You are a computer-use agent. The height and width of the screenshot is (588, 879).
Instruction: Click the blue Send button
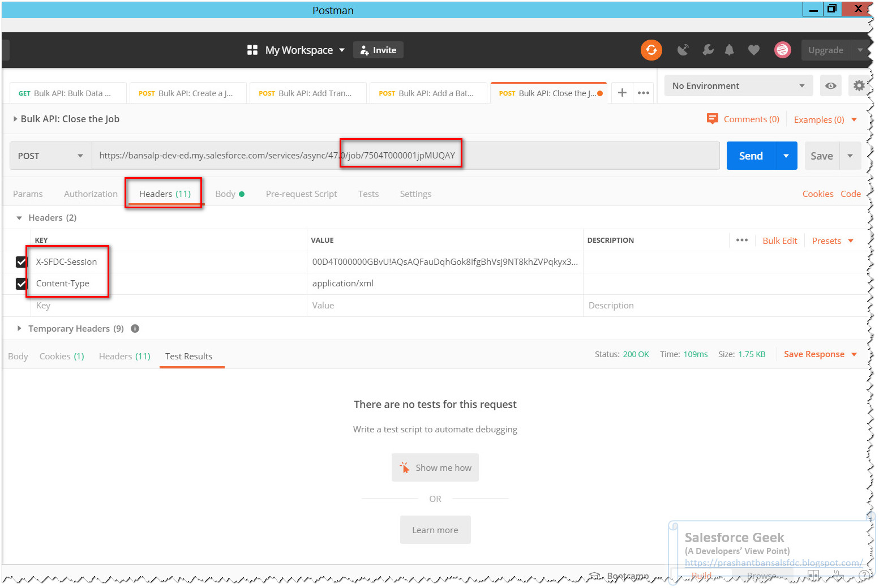click(x=751, y=156)
